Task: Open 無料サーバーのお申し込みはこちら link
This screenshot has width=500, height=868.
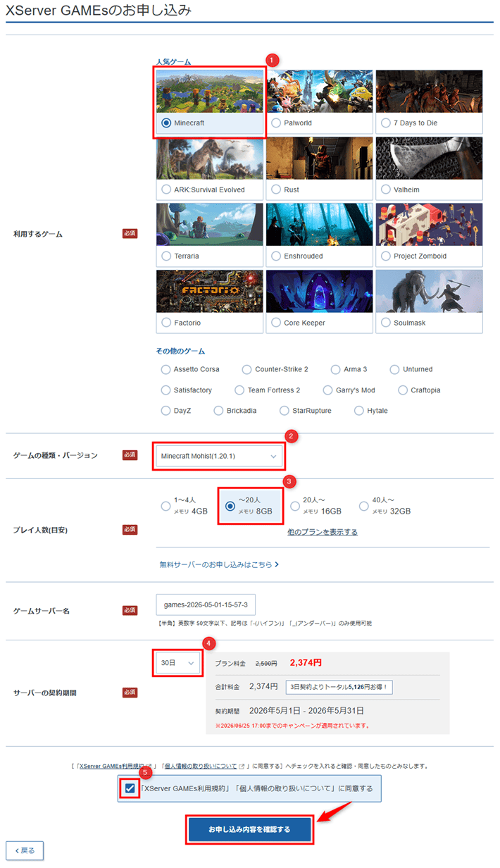Action: click(220, 564)
